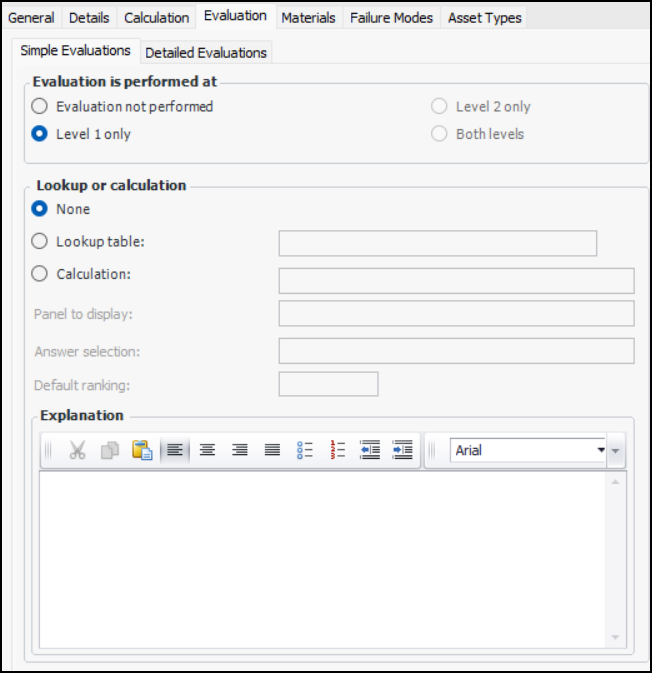
Task: Increase the paragraph indent
Action: [x=403, y=450]
